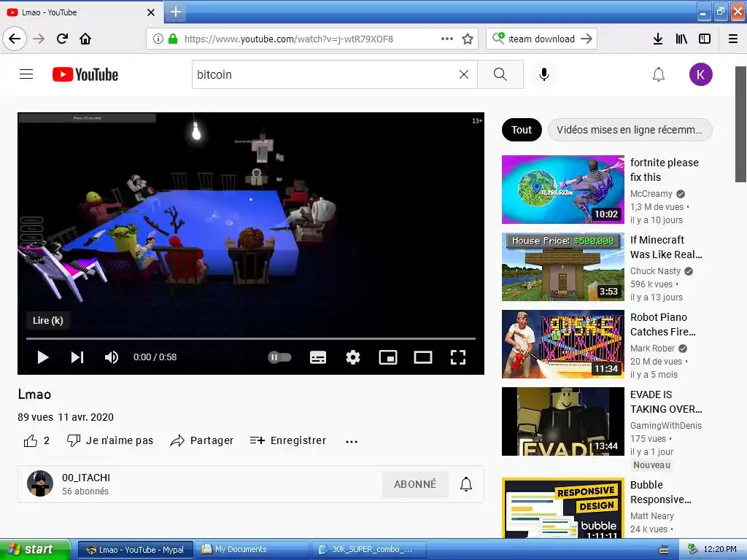The image size is (747, 560).
Task: Open YouTube notifications bell in header
Action: [x=659, y=74]
